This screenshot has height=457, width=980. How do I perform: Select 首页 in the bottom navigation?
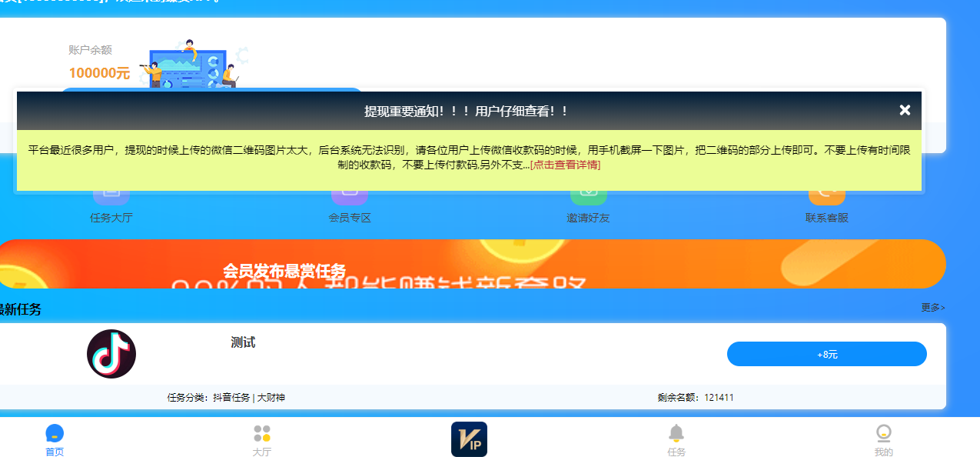tap(55, 440)
